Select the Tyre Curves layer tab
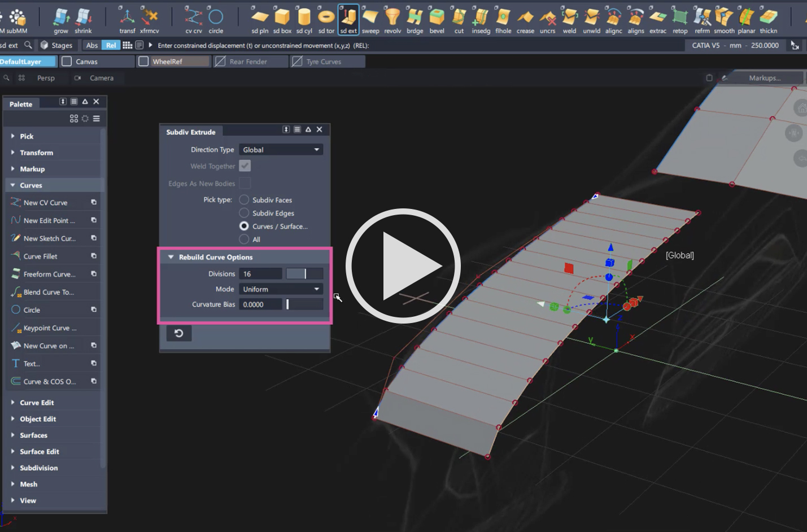Viewport: 807px width, 532px height. click(328, 61)
